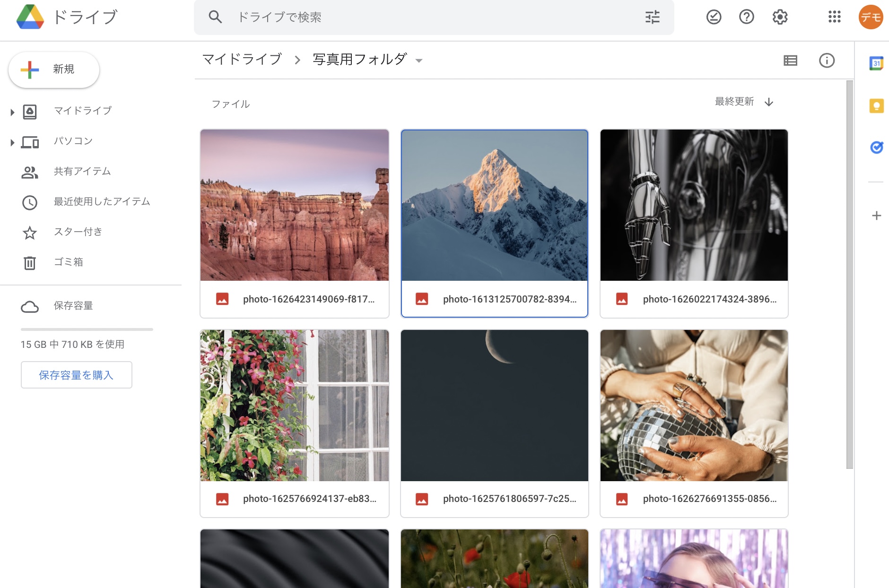Expand パソコン tree in sidebar
Screen dimensions: 889x588
tap(12, 142)
